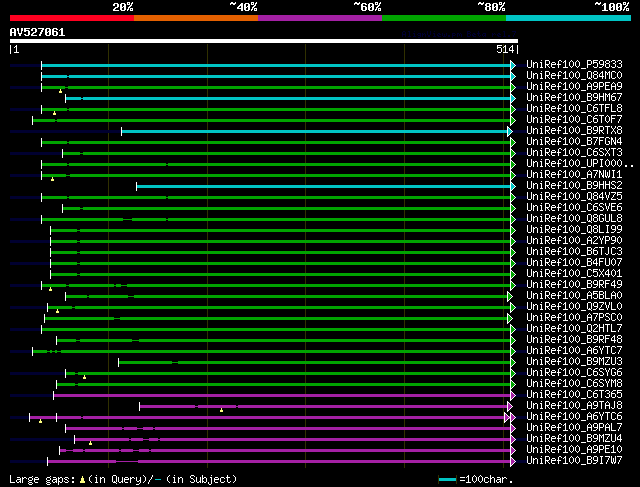Image resolution: width=640 pixels, height=487 pixels.
Task: Click the truncated UniRef100_UPI000.. label
Action: (580, 164)
